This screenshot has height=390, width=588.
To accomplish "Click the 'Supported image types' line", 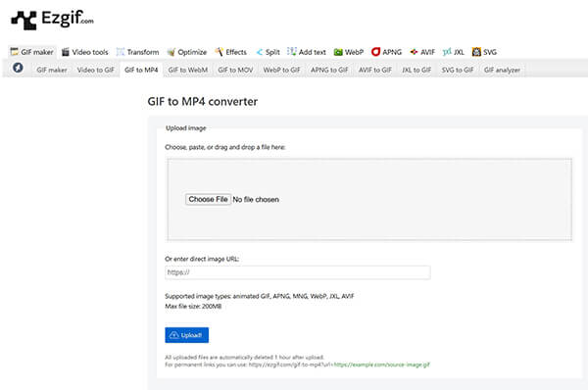I will (260, 296).
